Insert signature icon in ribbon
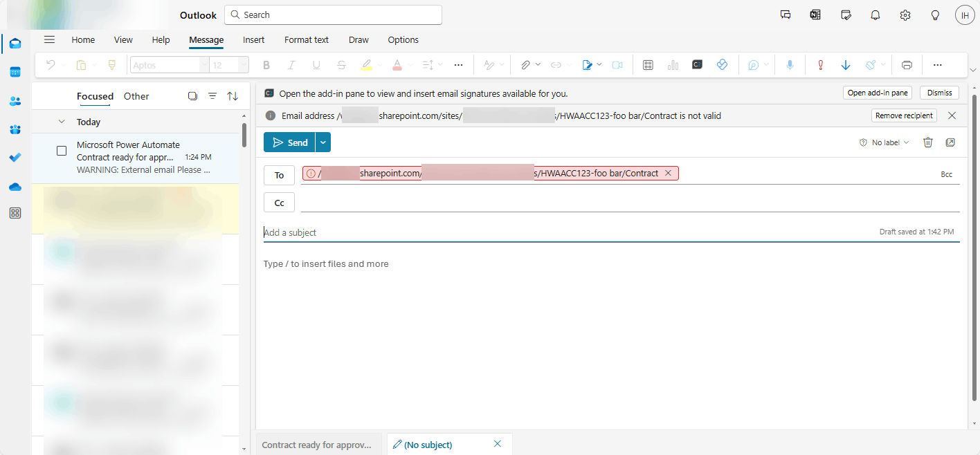 click(x=587, y=65)
